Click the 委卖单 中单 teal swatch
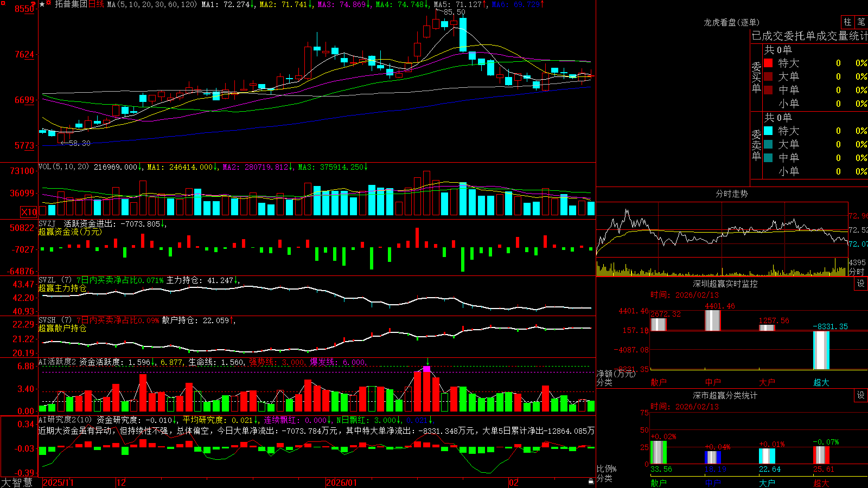This screenshot has height=488, width=868. 768,158
